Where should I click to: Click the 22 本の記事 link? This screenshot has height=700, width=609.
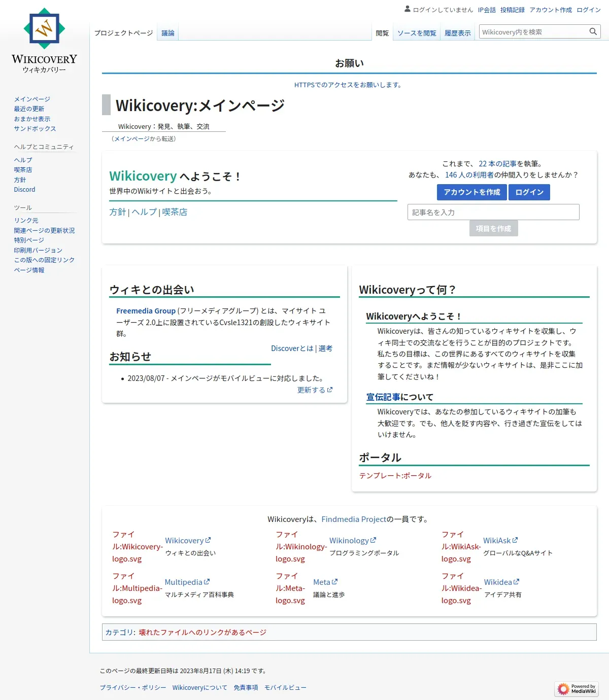pos(497,164)
